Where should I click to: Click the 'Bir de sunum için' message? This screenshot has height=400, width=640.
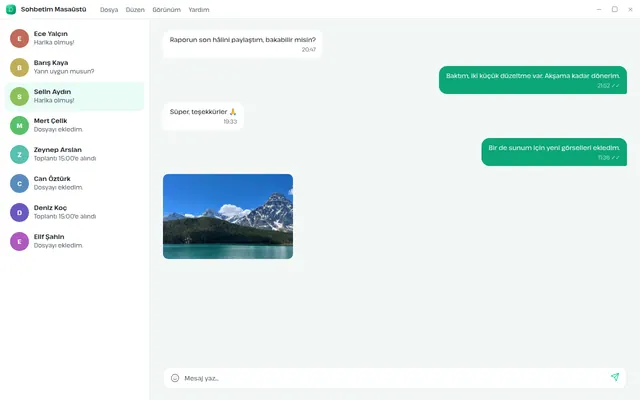(554, 152)
